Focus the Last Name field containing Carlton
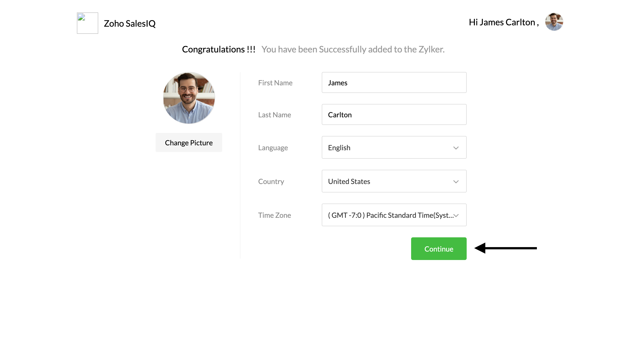This screenshot has height=364, width=640. coord(394,114)
